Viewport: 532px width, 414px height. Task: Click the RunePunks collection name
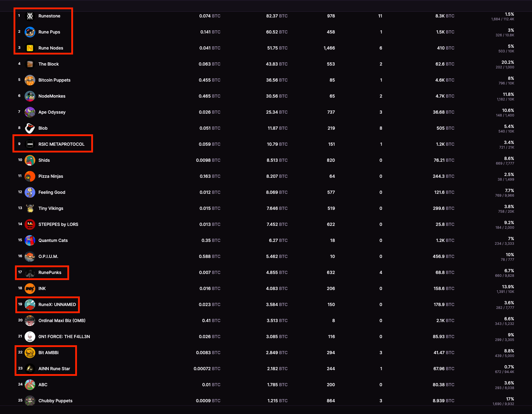50,273
